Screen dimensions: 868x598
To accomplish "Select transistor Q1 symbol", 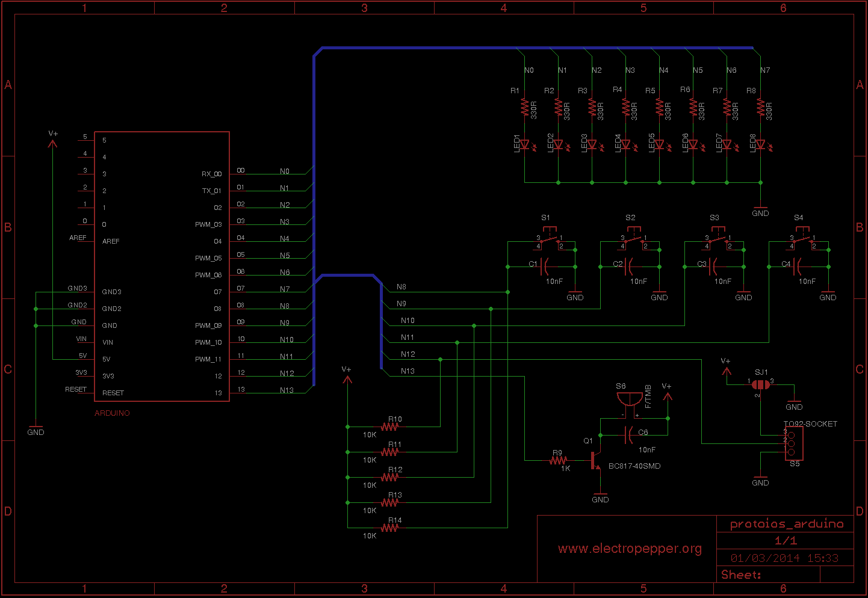I will click(x=595, y=460).
